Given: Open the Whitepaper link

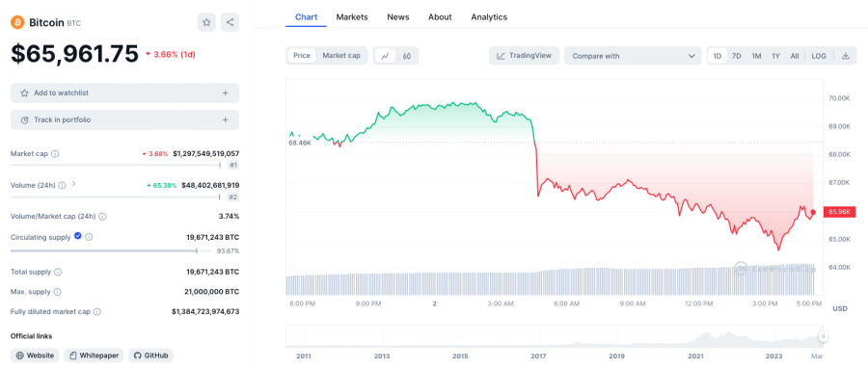Looking at the screenshot, I should (94, 356).
